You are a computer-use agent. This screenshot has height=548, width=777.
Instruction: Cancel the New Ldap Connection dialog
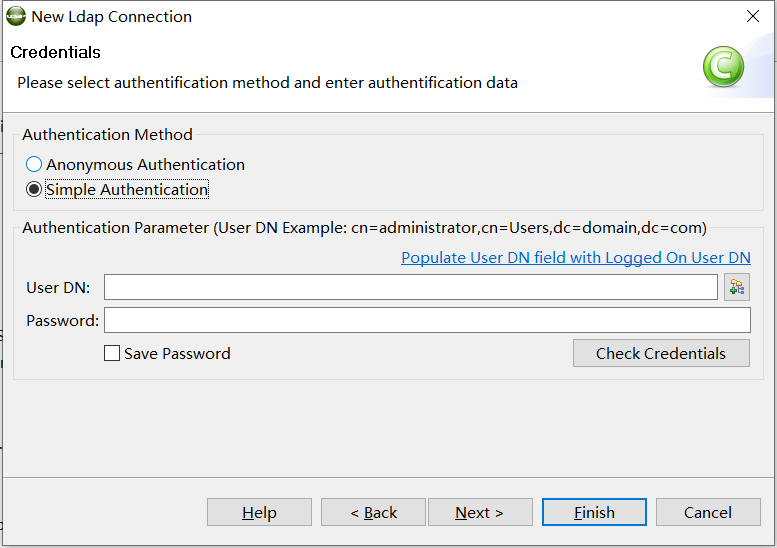coord(708,512)
